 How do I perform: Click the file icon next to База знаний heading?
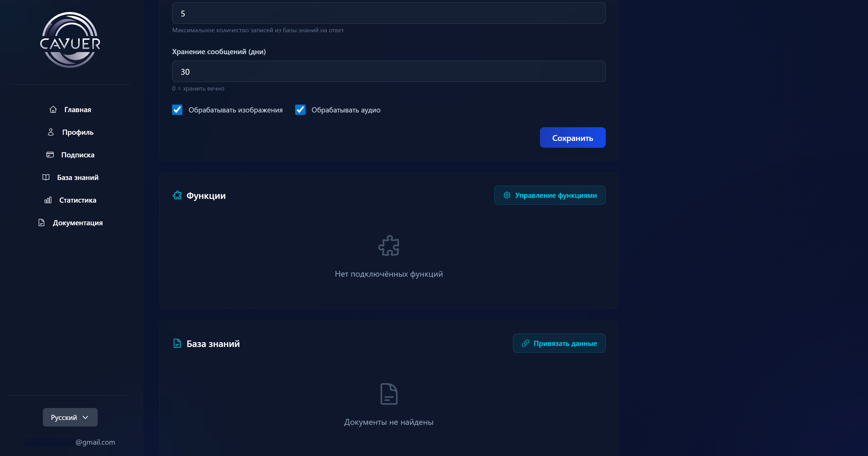point(177,343)
